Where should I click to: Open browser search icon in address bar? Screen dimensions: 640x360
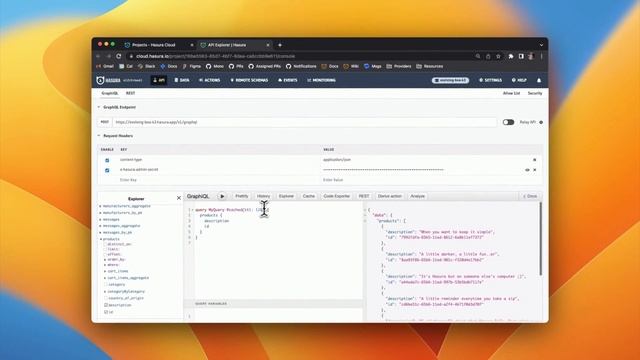point(478,56)
